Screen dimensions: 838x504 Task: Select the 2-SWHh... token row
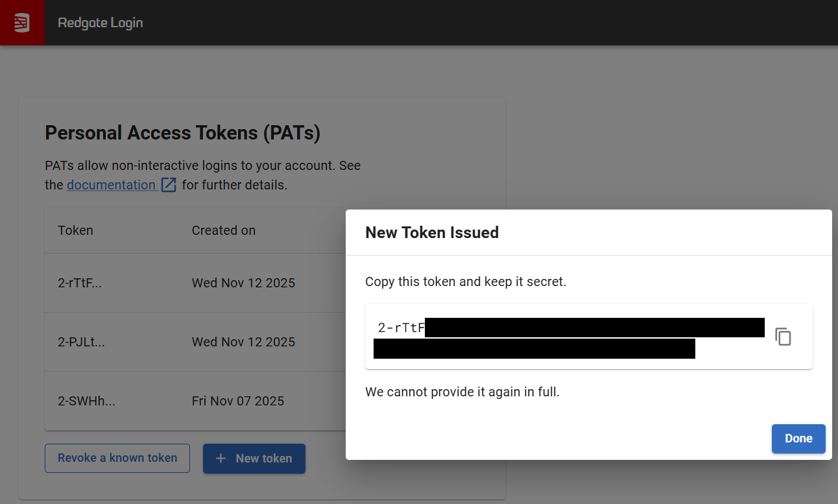pyautogui.click(x=86, y=401)
